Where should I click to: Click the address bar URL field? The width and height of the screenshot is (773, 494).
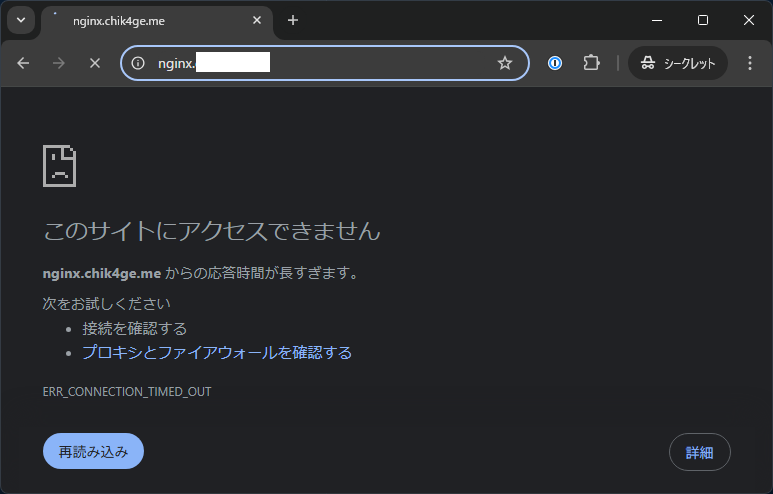tap(324, 63)
